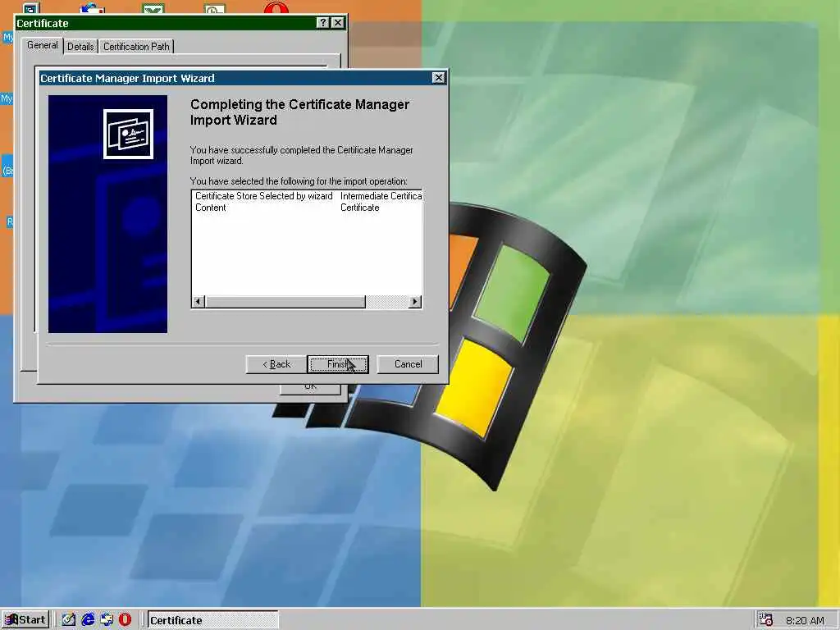Screen dimensions: 840x630
Task: Launch Internet Explorer from quick launch
Action: click(88, 620)
